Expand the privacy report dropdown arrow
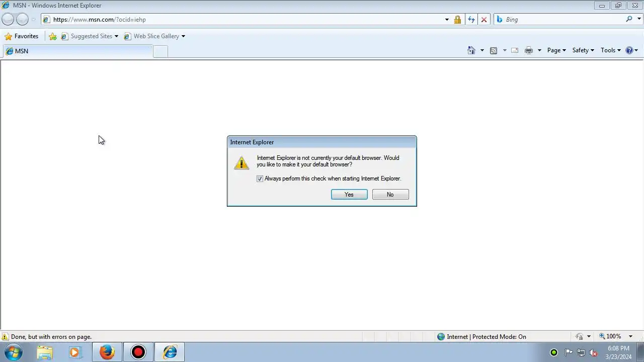The image size is (644, 362). coord(589,336)
